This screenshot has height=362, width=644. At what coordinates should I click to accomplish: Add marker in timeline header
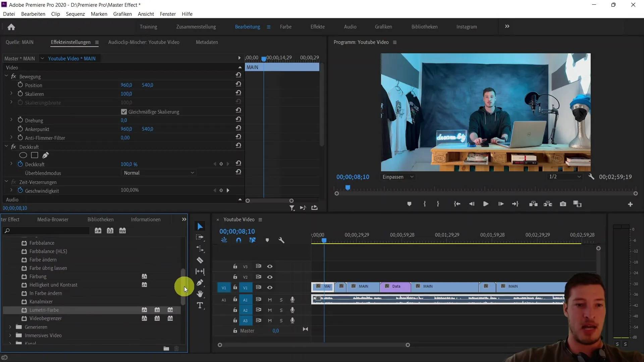point(267,240)
